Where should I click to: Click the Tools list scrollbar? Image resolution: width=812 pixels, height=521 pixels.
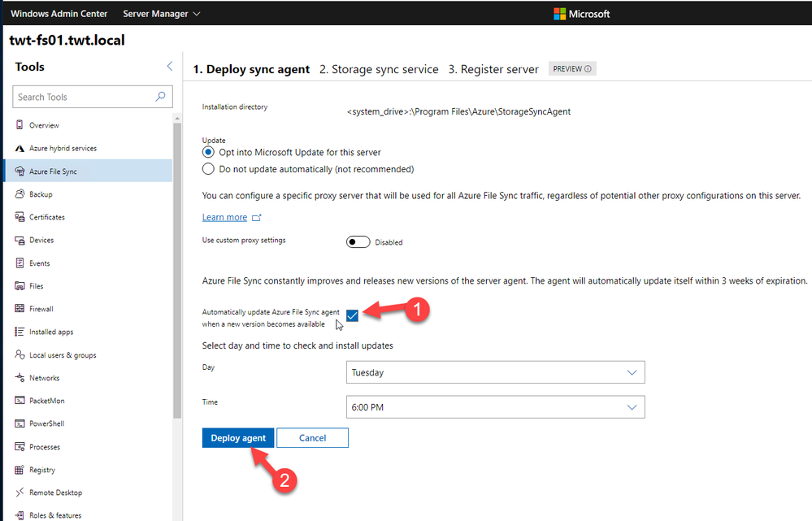pyautogui.click(x=177, y=270)
